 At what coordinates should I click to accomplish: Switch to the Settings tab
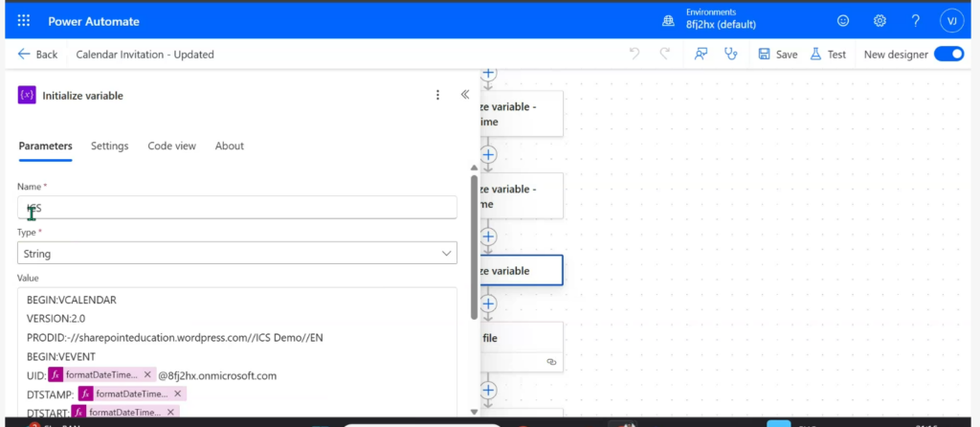click(109, 146)
